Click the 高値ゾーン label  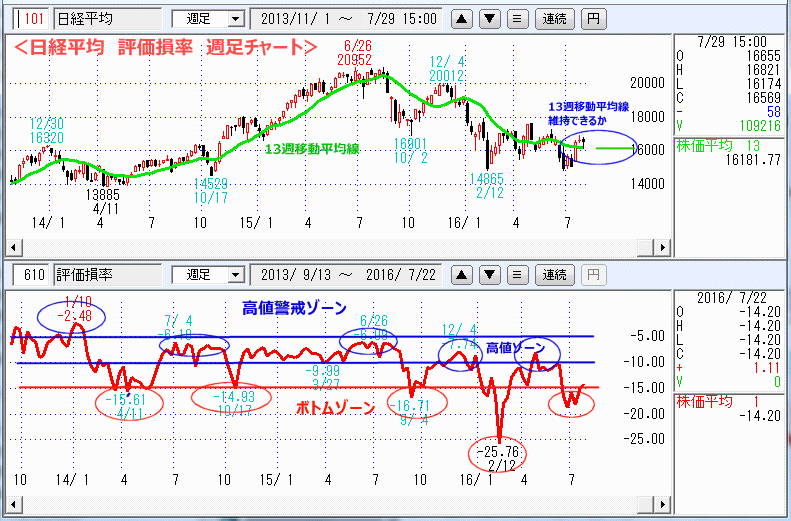click(516, 348)
